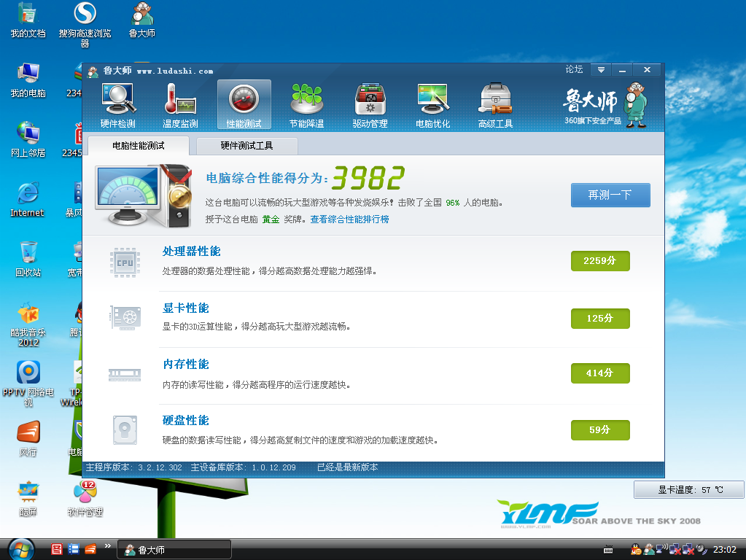
Task: Open the 显卡性能 heading
Action: 186,308
